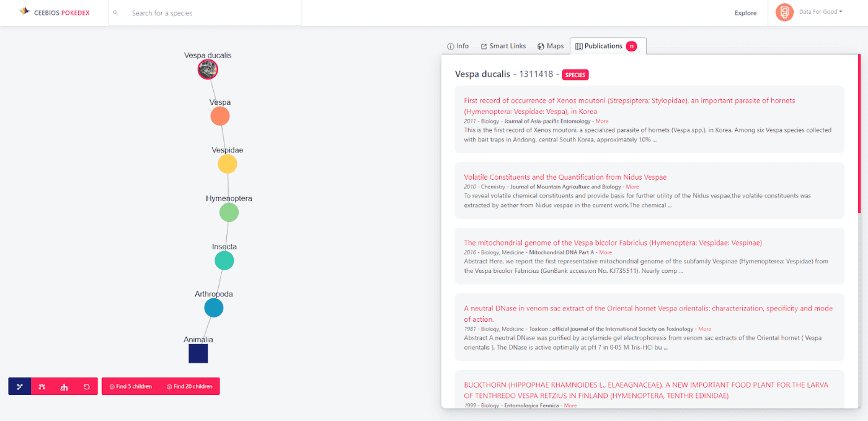Select the yellow Vespidae node
Viewport: 868px width, 421px height.
[x=227, y=164]
